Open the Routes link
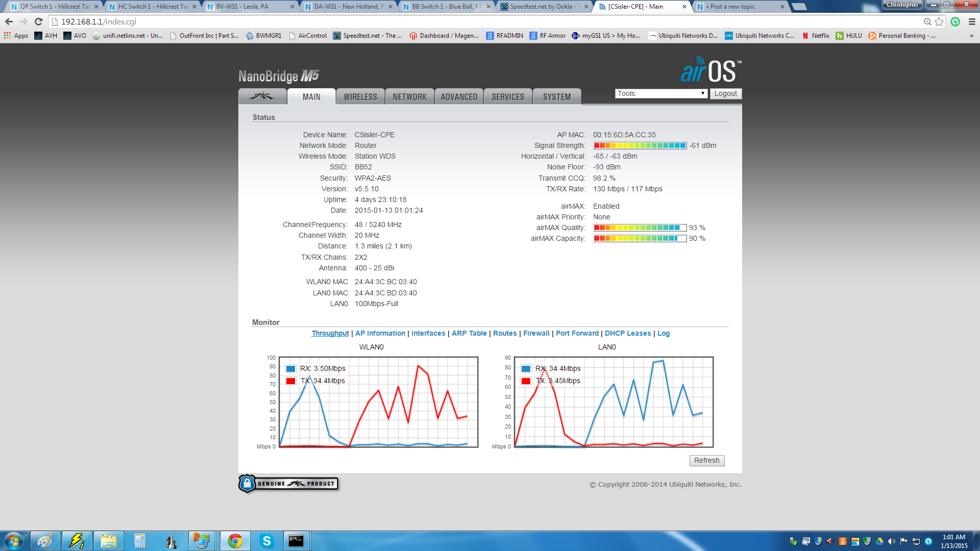 (505, 333)
